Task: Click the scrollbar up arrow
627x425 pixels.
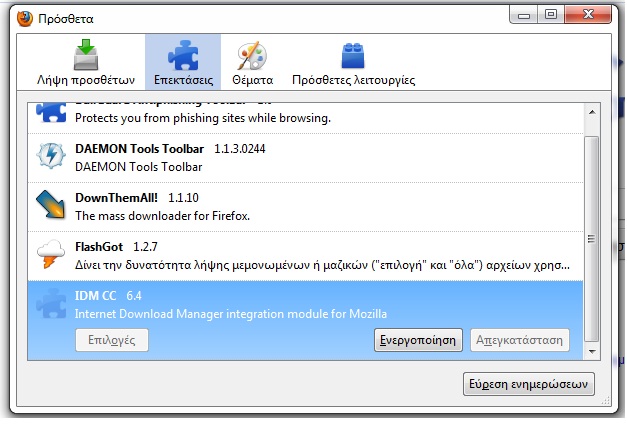Action: coord(592,112)
